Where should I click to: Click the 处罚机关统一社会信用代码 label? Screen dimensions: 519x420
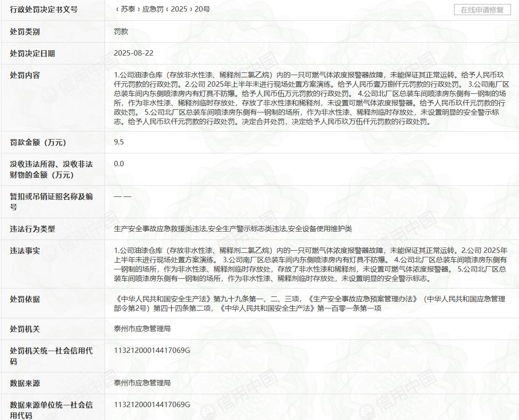(51, 356)
